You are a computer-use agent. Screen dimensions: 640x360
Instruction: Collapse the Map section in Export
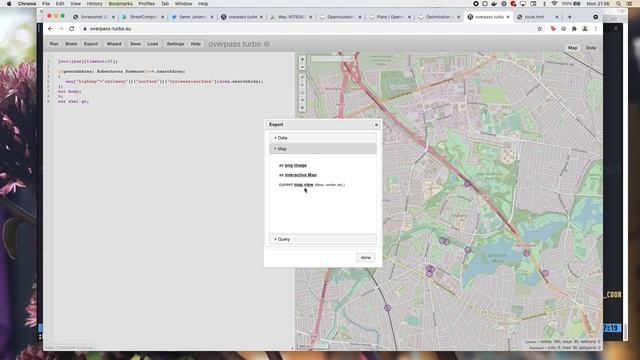coord(323,149)
